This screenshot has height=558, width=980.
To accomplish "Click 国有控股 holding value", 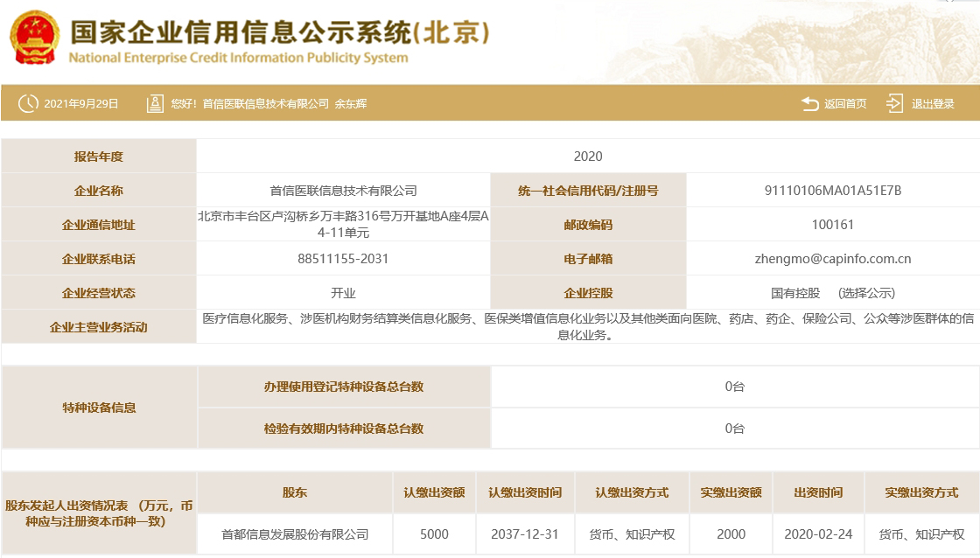I will 795,293.
